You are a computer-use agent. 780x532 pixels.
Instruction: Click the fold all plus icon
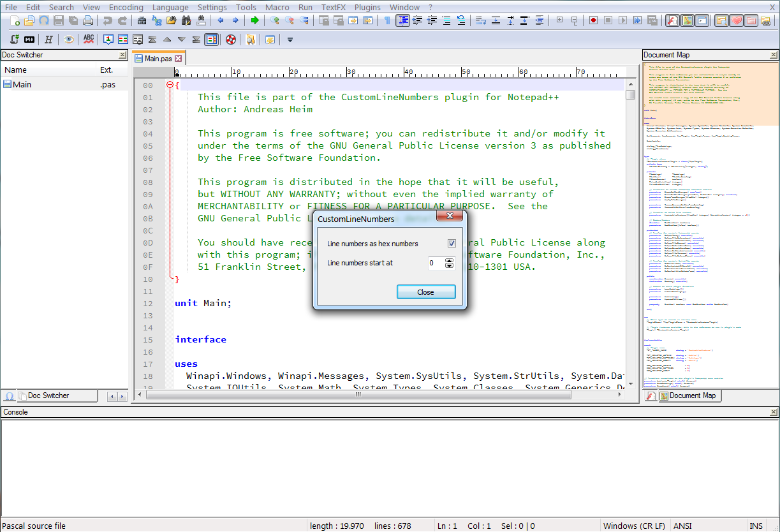coord(559,20)
